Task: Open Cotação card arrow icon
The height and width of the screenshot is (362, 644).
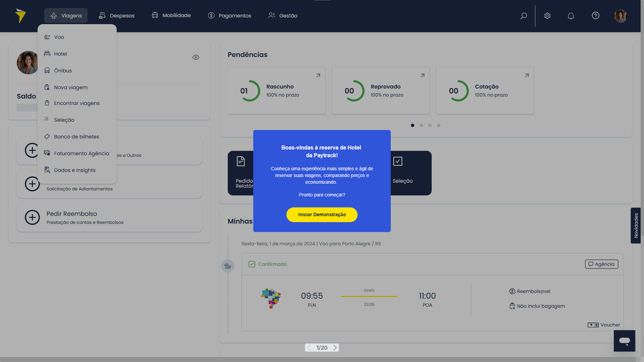Action: point(527,76)
